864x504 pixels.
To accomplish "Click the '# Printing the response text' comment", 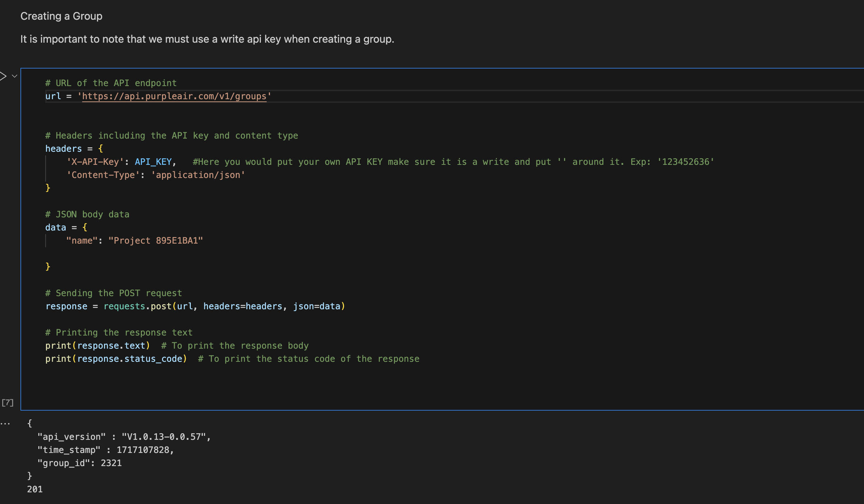I will pyautogui.click(x=119, y=333).
